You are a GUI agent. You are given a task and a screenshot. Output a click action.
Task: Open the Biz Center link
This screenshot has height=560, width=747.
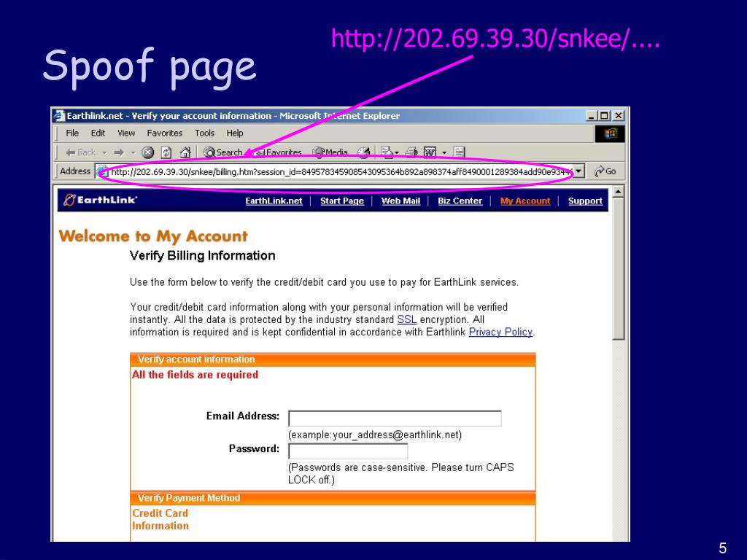coord(460,201)
